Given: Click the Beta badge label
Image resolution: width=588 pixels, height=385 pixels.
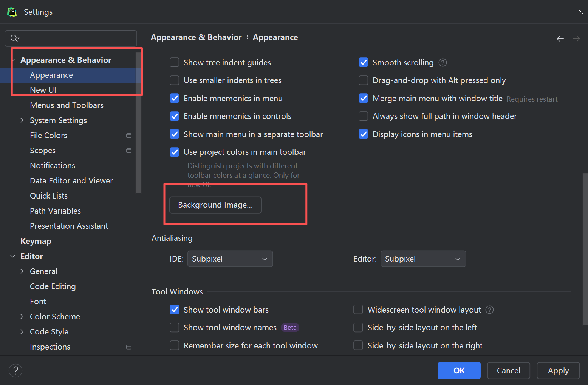Looking at the screenshot, I should tap(290, 328).
